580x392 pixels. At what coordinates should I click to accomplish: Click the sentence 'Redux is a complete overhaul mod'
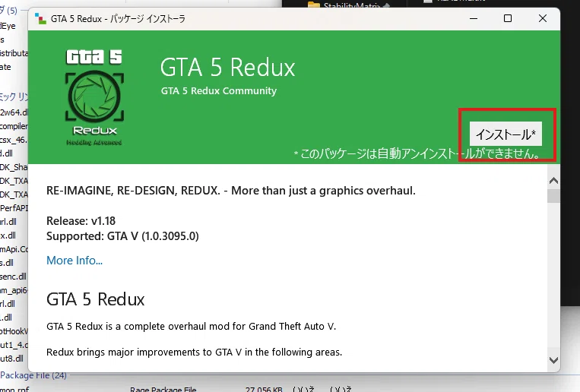[x=192, y=326]
